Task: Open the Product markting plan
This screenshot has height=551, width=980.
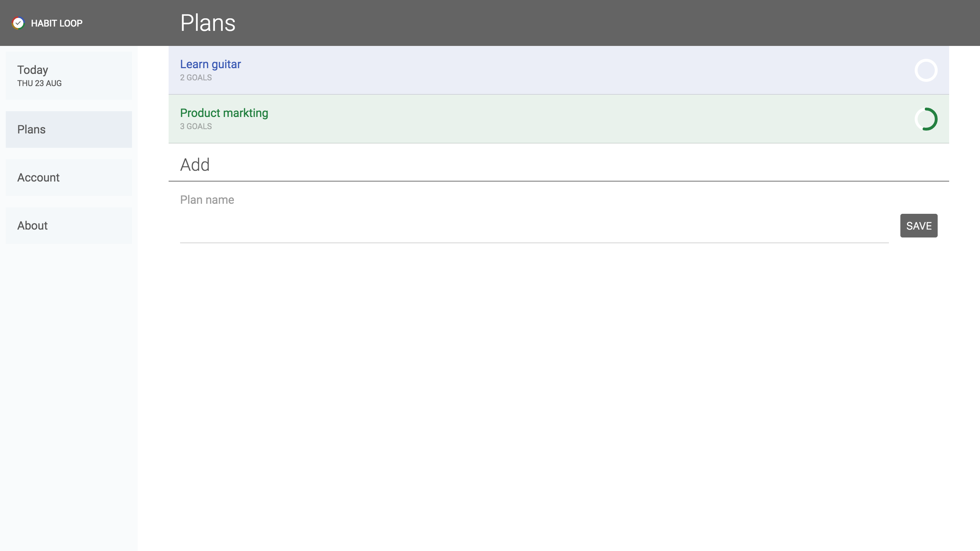Action: point(224,113)
